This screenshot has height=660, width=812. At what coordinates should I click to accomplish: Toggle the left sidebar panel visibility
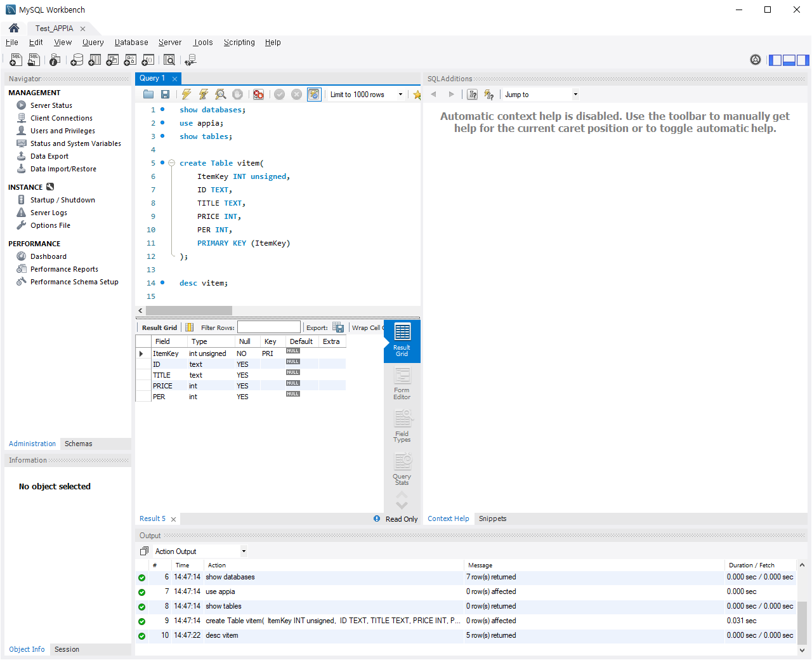coord(775,60)
